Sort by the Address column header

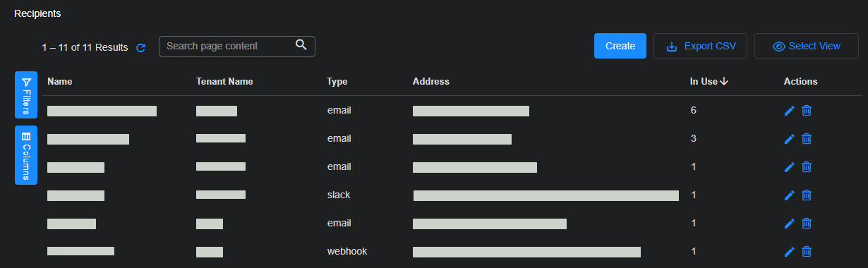431,82
